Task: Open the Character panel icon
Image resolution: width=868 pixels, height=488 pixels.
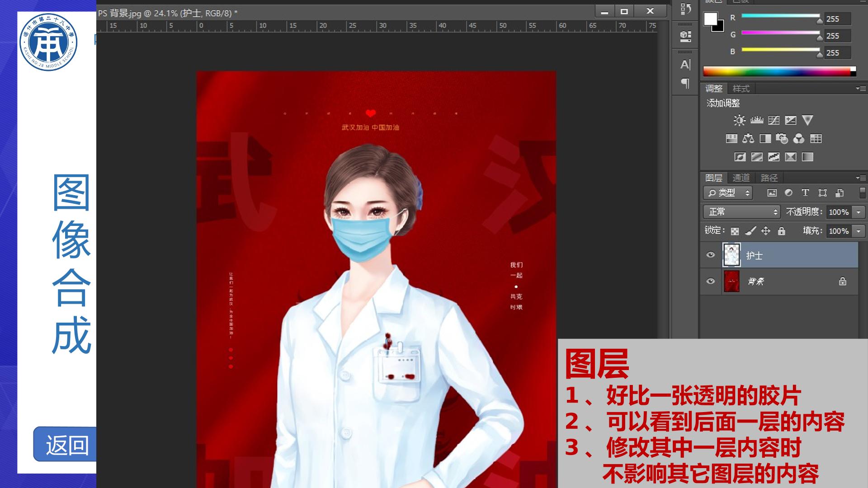Action: (685, 65)
